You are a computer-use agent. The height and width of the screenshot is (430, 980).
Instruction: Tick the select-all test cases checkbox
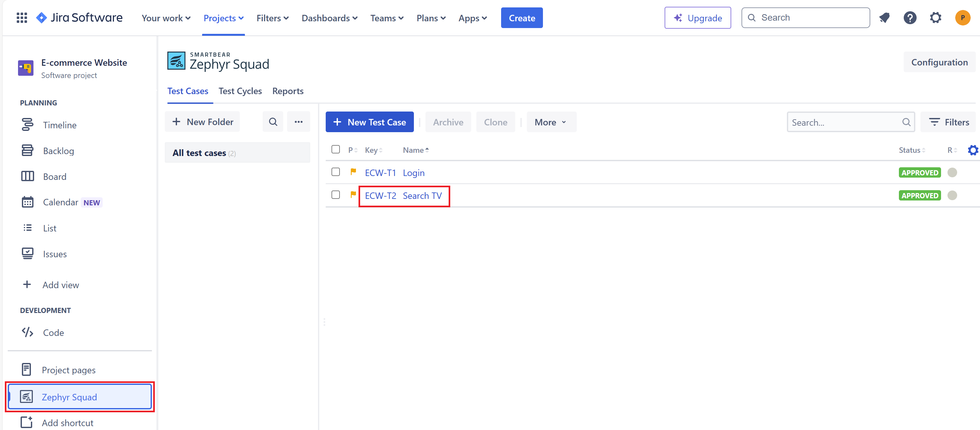click(335, 149)
